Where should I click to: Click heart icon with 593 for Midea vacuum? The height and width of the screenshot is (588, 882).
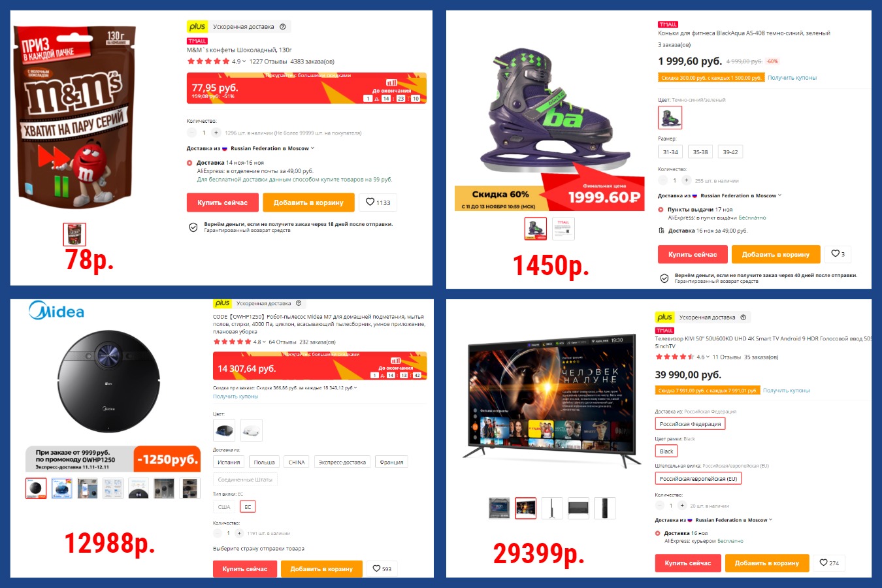[x=382, y=568]
